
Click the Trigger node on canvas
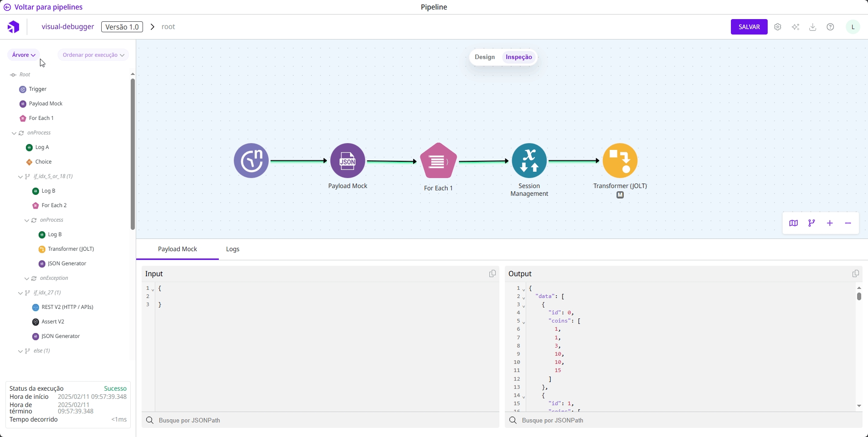(251, 160)
